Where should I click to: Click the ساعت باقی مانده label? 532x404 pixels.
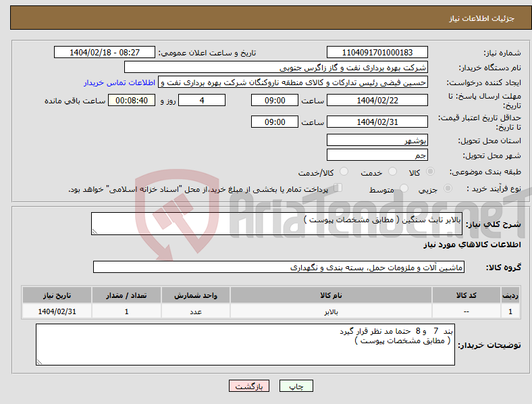coord(75,101)
